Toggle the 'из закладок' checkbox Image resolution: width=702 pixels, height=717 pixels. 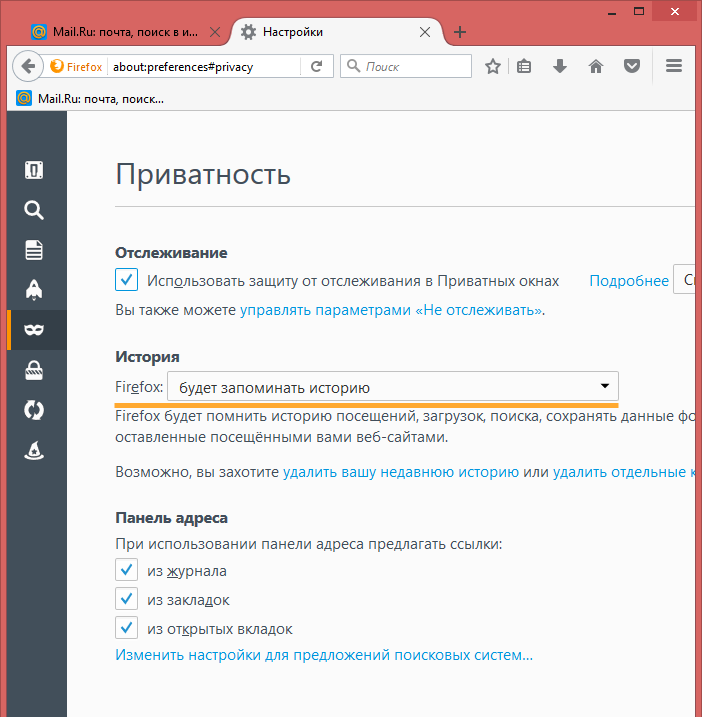tap(127, 599)
